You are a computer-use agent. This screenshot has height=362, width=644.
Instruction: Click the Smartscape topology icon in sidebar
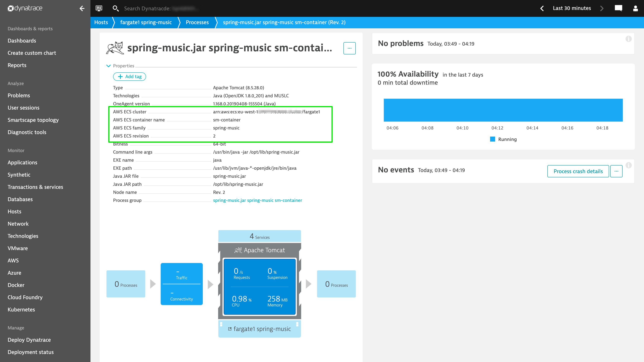click(33, 120)
